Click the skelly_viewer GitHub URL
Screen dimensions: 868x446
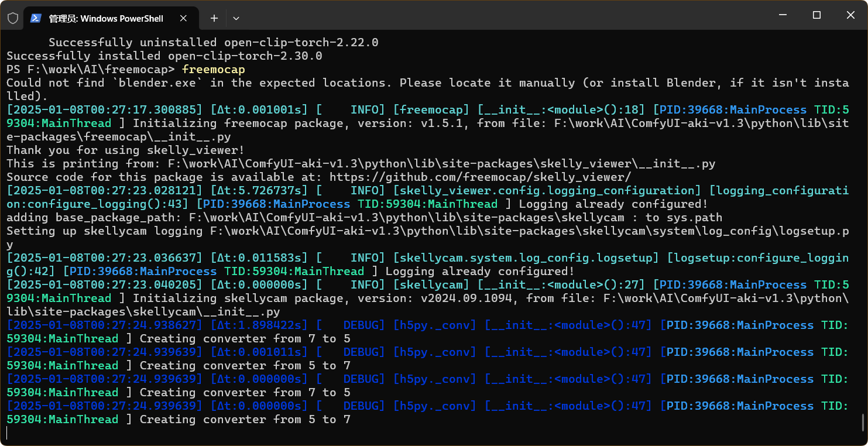[x=480, y=177]
